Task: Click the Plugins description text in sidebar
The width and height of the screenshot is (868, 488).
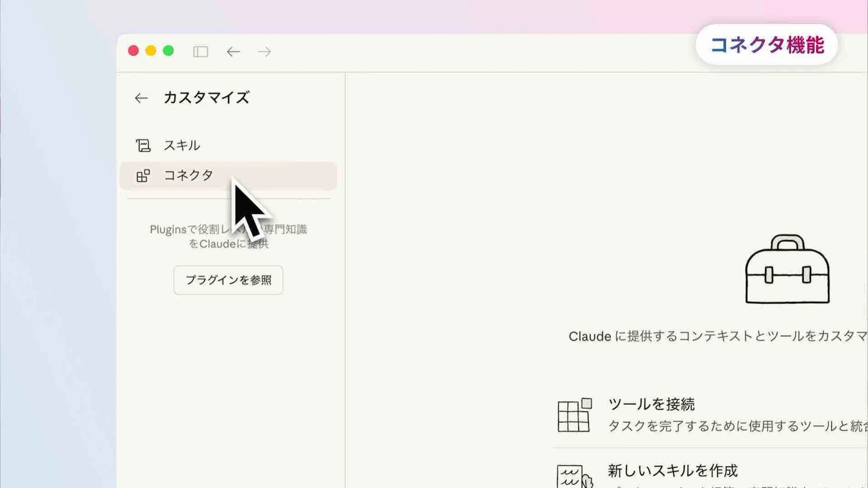Action: (228, 236)
